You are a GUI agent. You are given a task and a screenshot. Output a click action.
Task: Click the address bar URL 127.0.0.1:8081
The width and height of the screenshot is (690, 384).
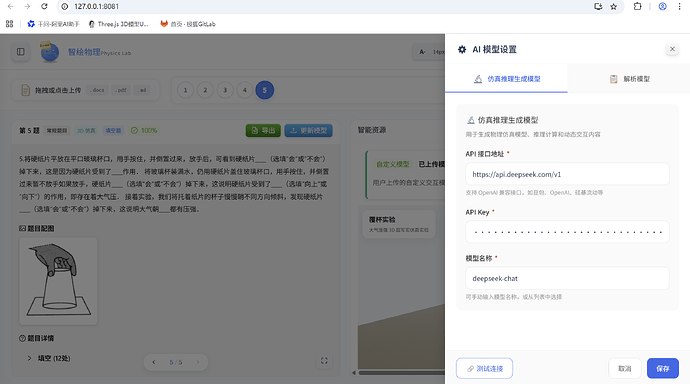coord(96,7)
